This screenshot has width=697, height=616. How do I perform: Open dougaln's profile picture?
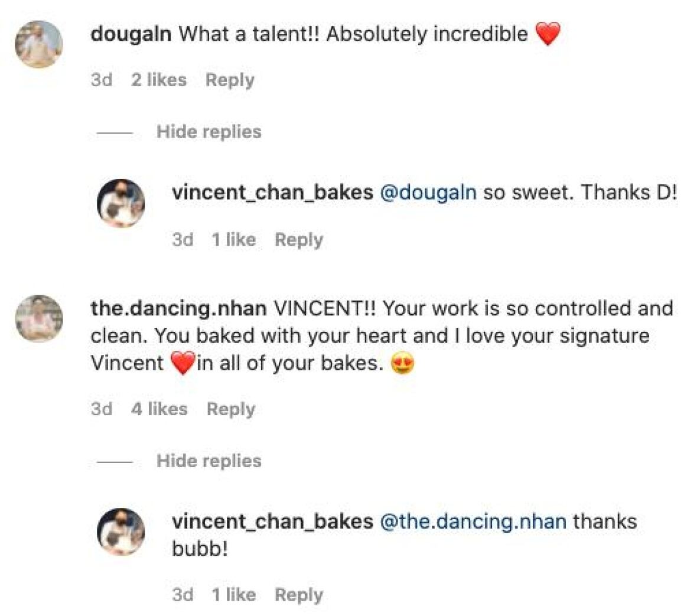[x=38, y=44]
